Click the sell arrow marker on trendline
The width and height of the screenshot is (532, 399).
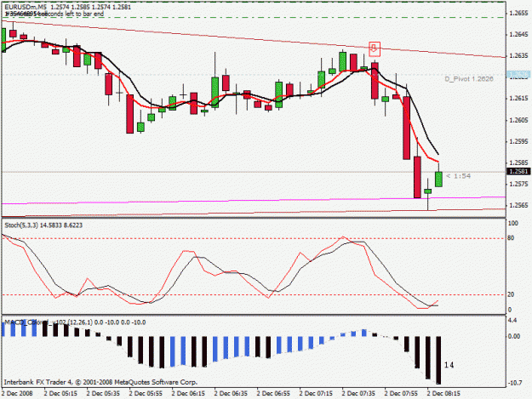pyautogui.click(x=375, y=48)
